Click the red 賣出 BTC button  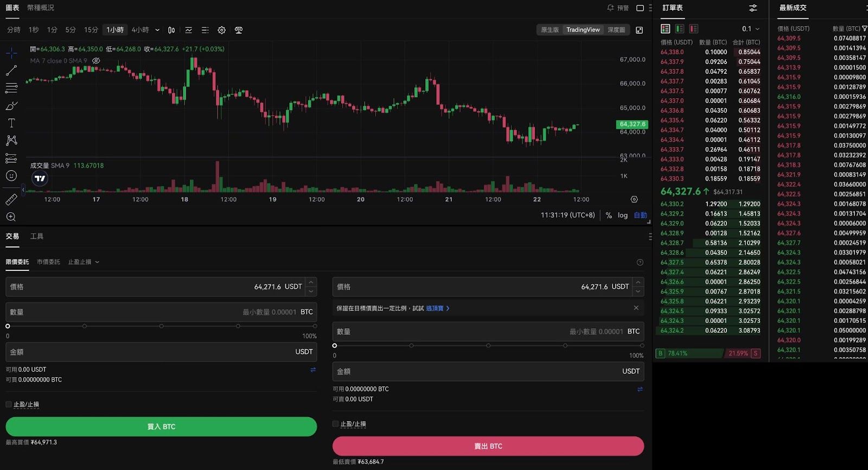click(x=488, y=446)
